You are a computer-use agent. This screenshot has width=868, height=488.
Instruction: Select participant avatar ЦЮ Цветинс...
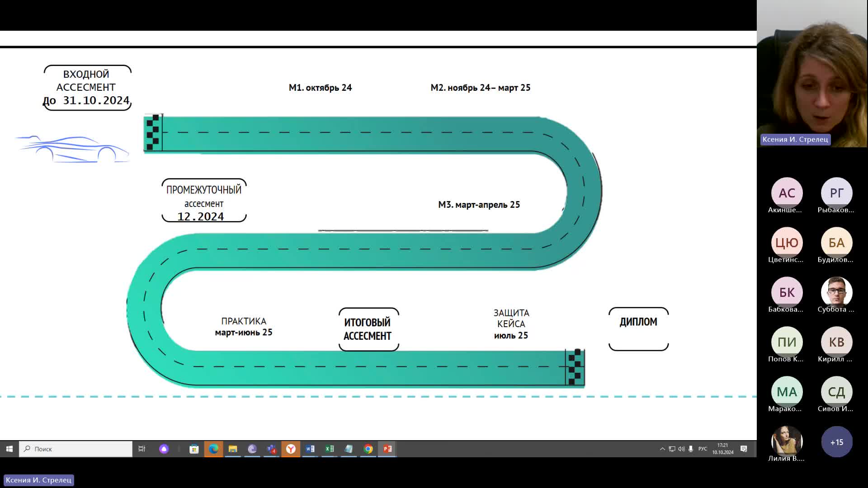coord(787,243)
